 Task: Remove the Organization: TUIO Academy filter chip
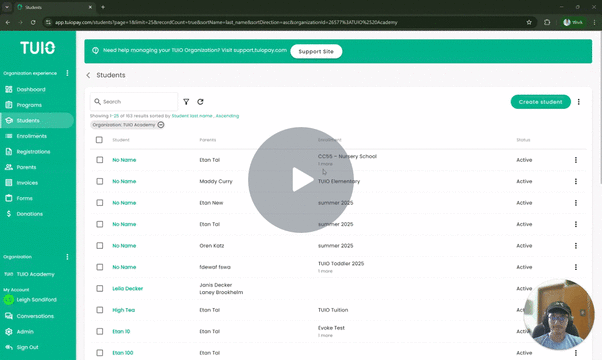click(161, 125)
